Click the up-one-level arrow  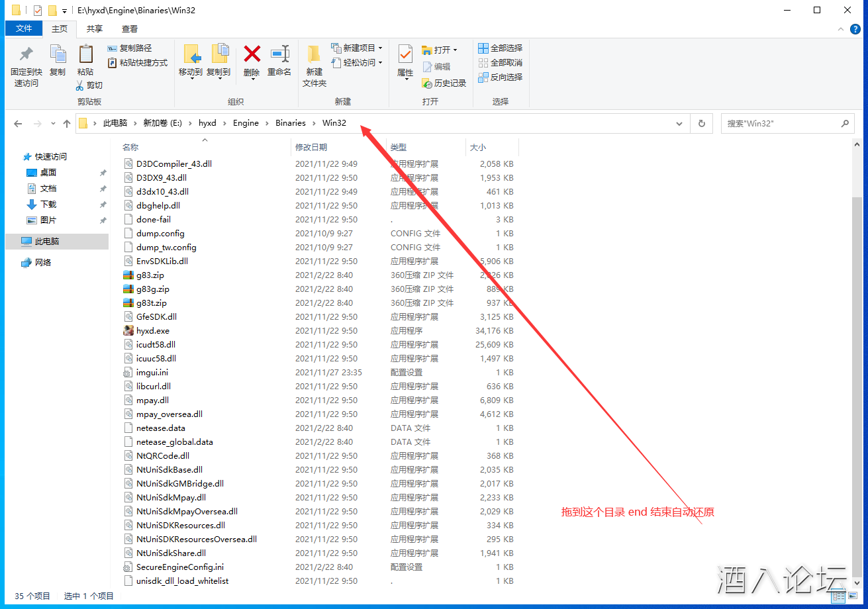pos(67,124)
